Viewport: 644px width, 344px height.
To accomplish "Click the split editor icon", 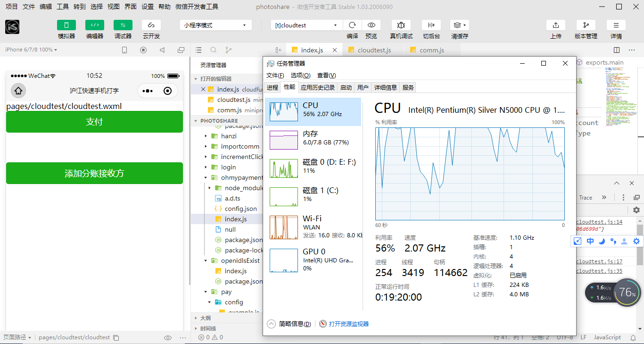I will pyautogui.click(x=617, y=50).
